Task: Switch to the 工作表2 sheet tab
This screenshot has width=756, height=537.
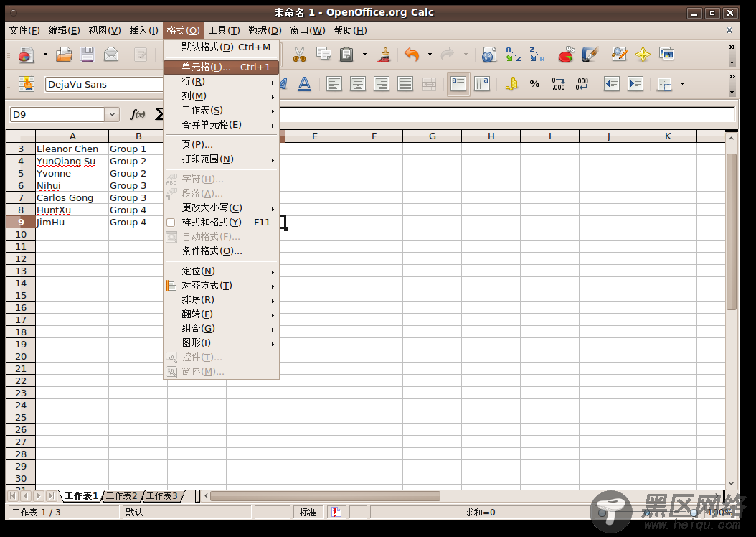Action: (x=121, y=496)
